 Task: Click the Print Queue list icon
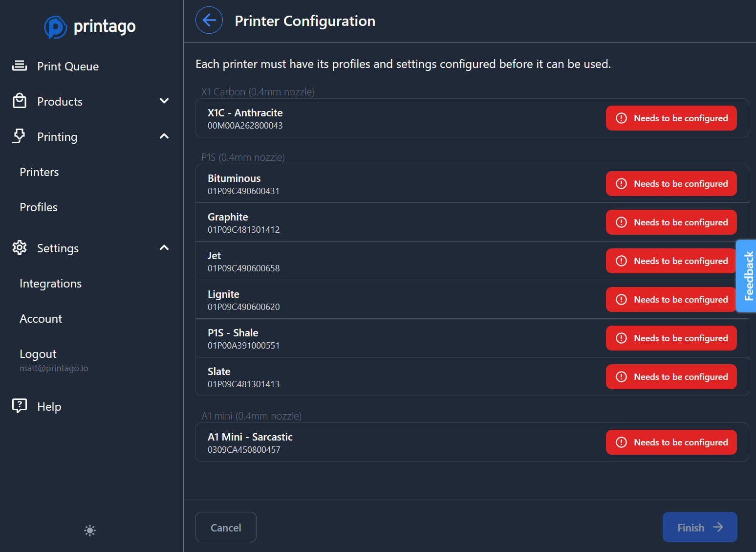coord(20,66)
